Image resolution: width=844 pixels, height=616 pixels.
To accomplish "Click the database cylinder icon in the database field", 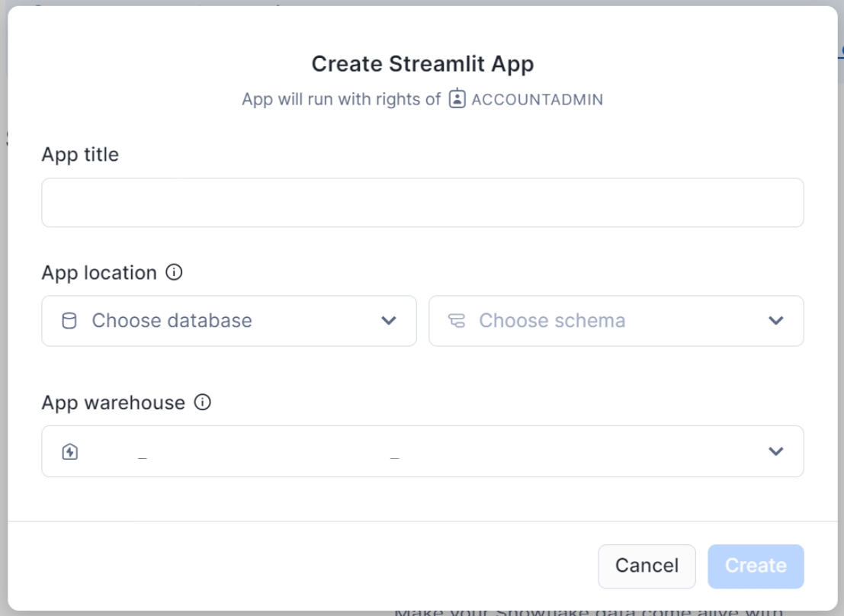I will point(69,320).
